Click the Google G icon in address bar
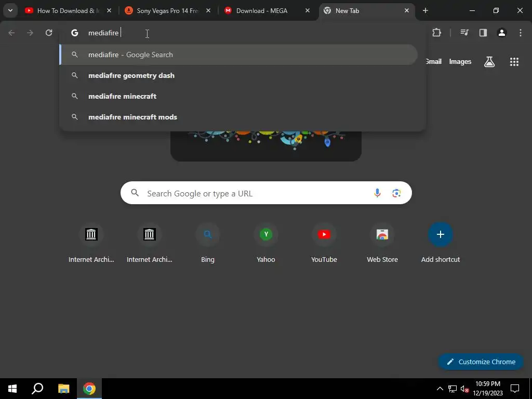Image resolution: width=532 pixels, height=399 pixels. (x=75, y=33)
